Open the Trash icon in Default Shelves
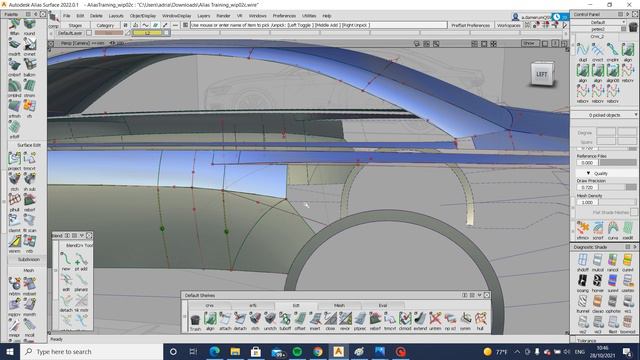 point(195,320)
